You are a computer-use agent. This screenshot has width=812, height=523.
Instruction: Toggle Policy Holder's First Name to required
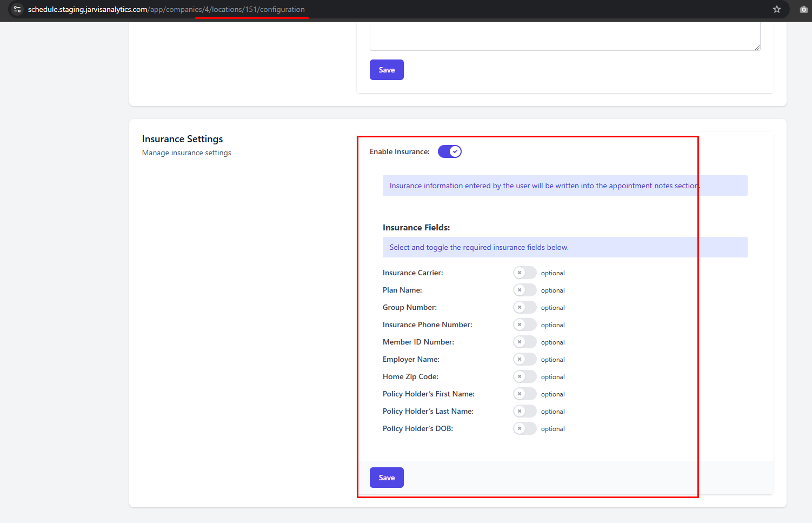point(525,394)
